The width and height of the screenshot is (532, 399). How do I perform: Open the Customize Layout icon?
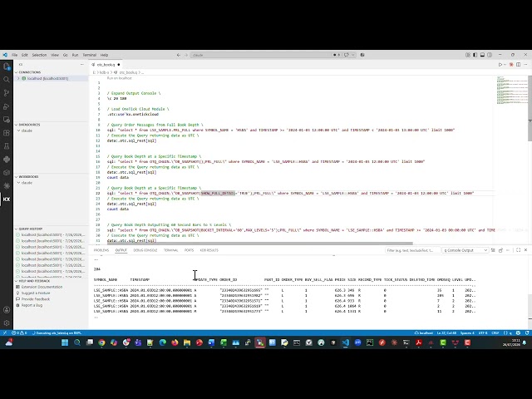pos(468,55)
